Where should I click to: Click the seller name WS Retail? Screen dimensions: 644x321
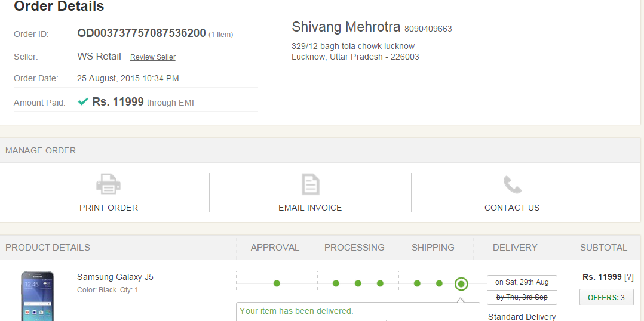tap(99, 56)
